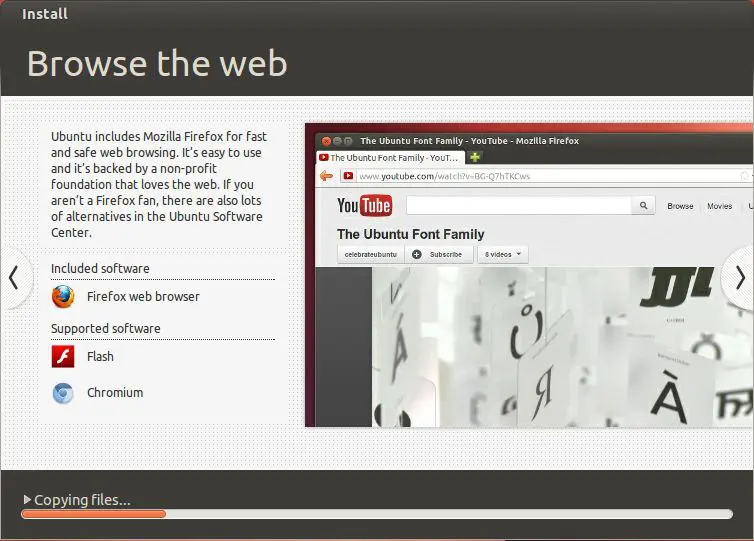Screen dimensions: 754x541
Task: Open the 8 videos dropdown
Action: click(503, 254)
